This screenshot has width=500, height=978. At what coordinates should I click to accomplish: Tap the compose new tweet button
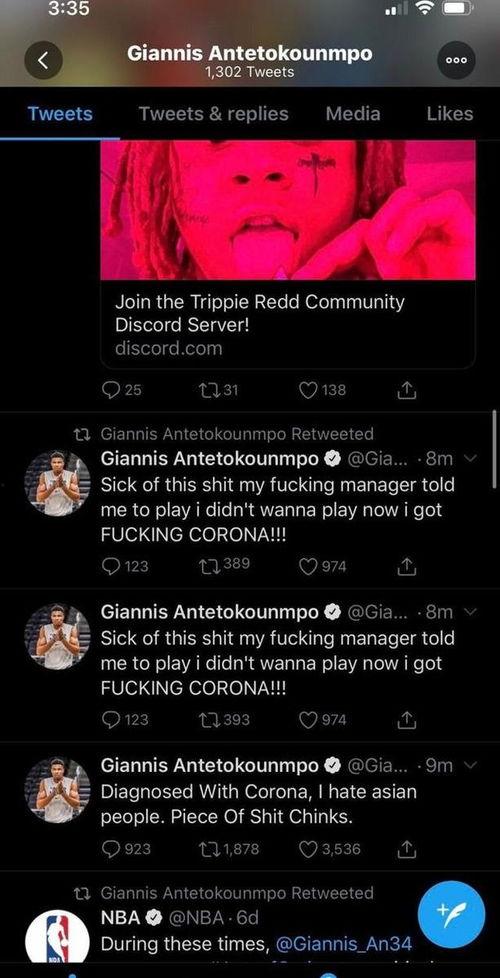coord(451,914)
